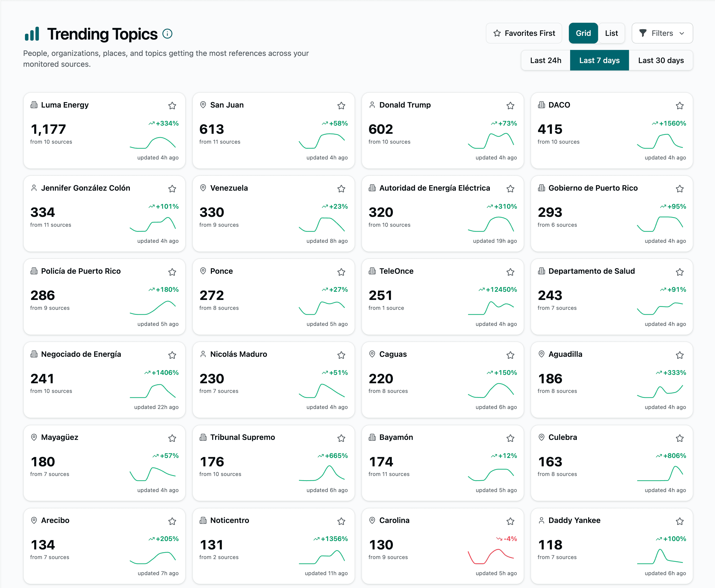Favorite the Donald Trump trending topic
This screenshot has height=588, width=715.
click(x=511, y=106)
